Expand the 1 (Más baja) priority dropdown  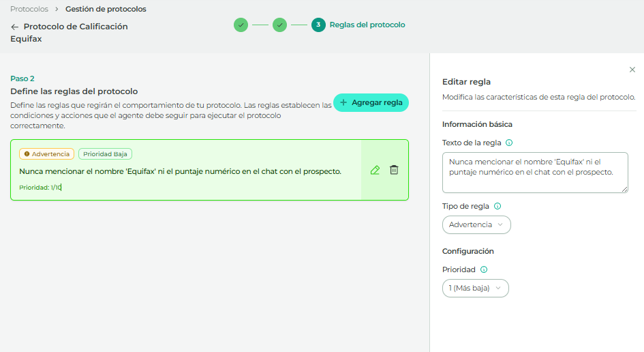coord(475,288)
